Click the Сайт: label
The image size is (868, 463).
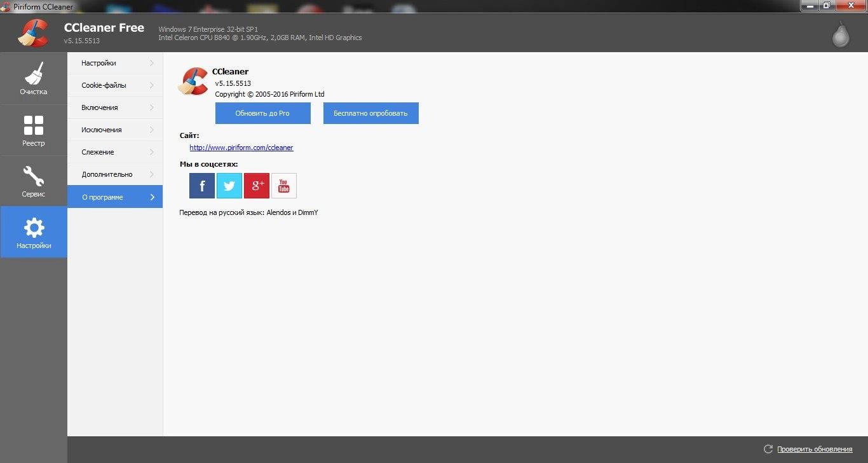189,135
